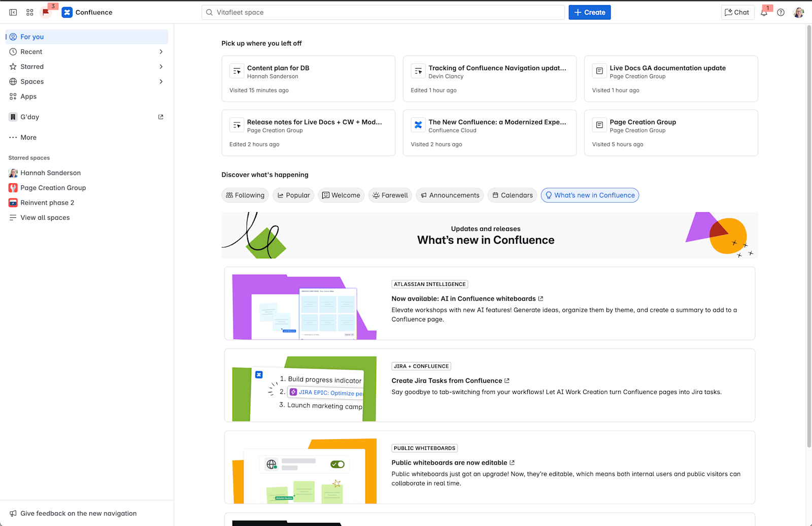Viewport: 812px width, 526px height.
Task: Open notifications bell icon
Action: pyautogui.click(x=764, y=12)
